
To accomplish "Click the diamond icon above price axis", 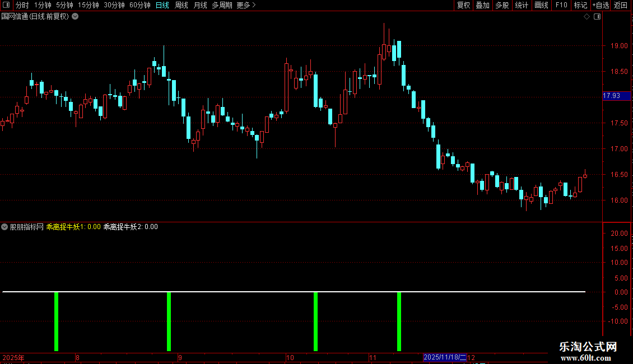I will (587, 17).
